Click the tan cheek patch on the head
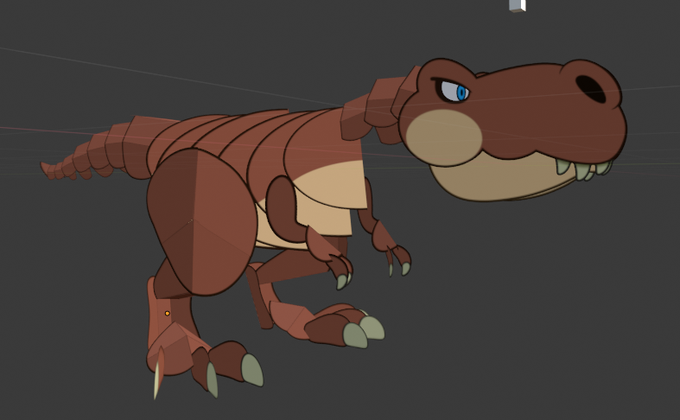The width and height of the screenshot is (680, 420). (443, 137)
